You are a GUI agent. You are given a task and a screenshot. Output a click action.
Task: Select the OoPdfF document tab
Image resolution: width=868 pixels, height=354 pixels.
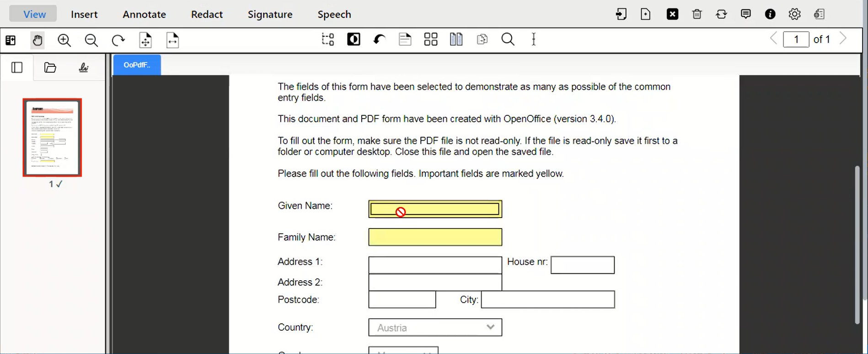point(137,65)
